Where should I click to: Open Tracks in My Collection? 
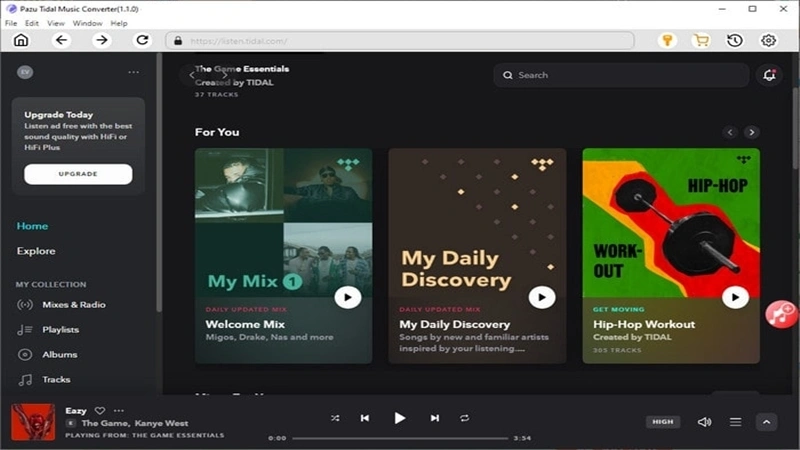tap(44, 379)
